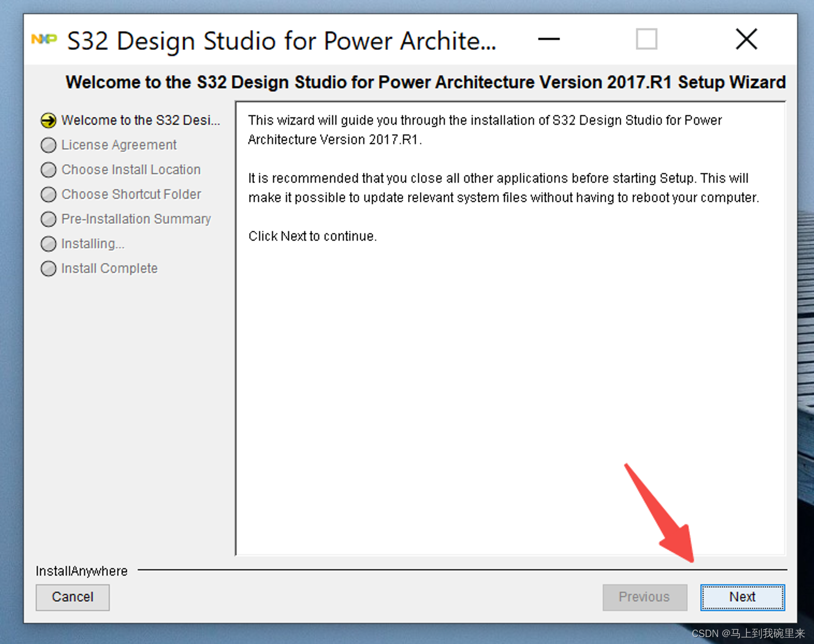814x644 pixels.
Task: Click the Setup Wizard welcome heading
Action: point(426,82)
